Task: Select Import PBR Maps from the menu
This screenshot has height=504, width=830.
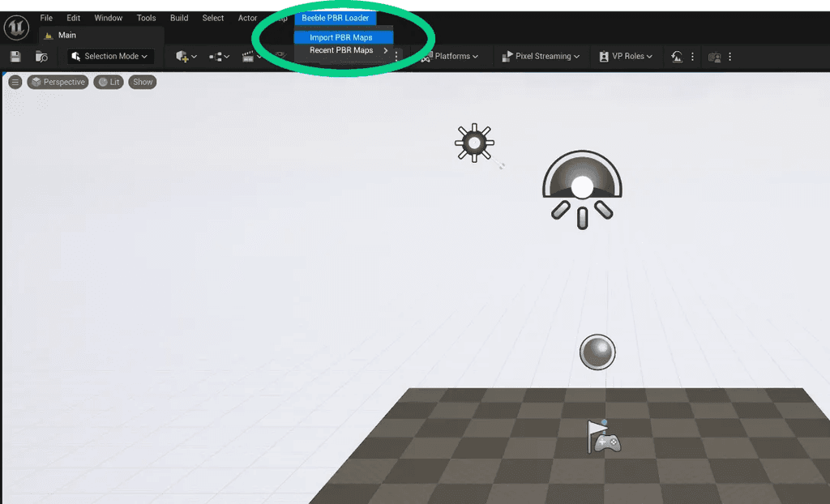Action: pyautogui.click(x=343, y=36)
